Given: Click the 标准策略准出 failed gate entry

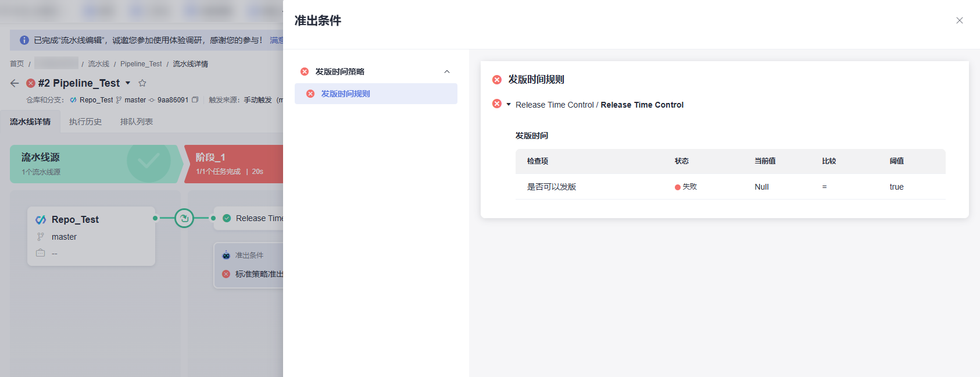Looking at the screenshot, I should (253, 274).
